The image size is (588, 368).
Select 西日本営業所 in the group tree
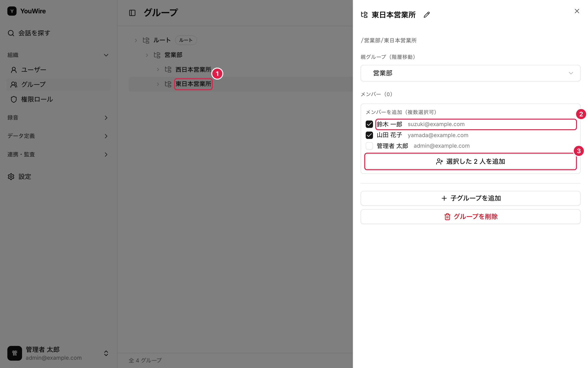pyautogui.click(x=193, y=70)
